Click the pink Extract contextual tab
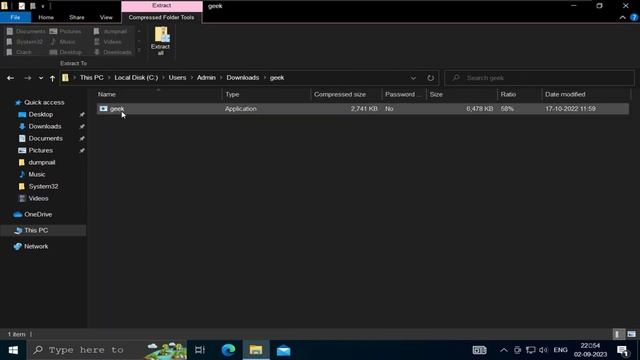The height and width of the screenshot is (360, 640). click(162, 6)
